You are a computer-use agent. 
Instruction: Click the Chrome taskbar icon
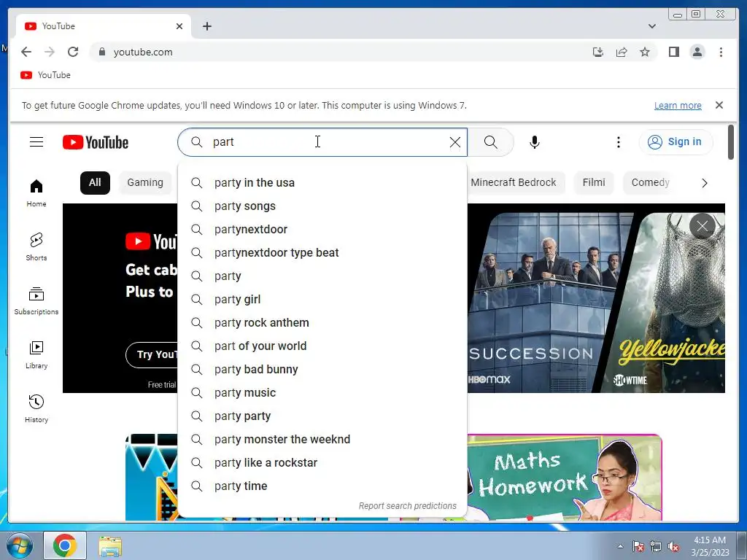[x=65, y=545]
